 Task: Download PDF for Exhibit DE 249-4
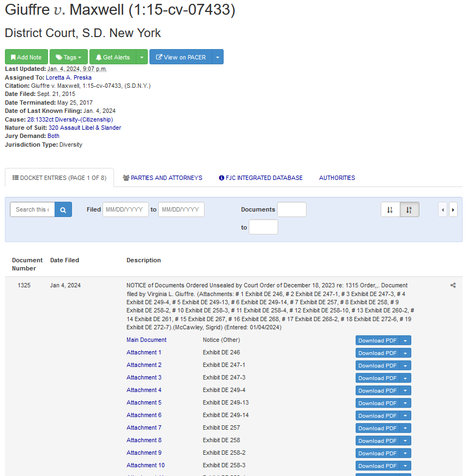click(x=377, y=390)
